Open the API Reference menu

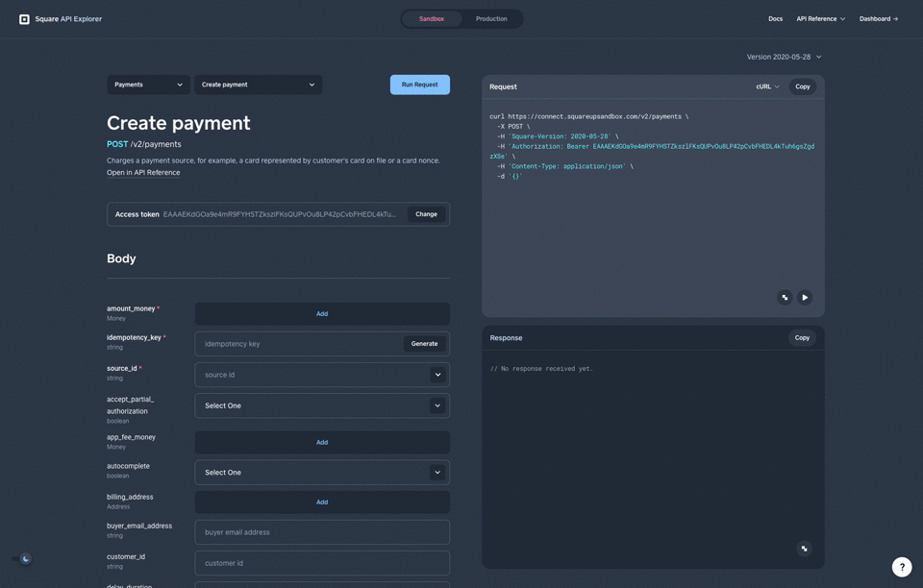tap(820, 19)
